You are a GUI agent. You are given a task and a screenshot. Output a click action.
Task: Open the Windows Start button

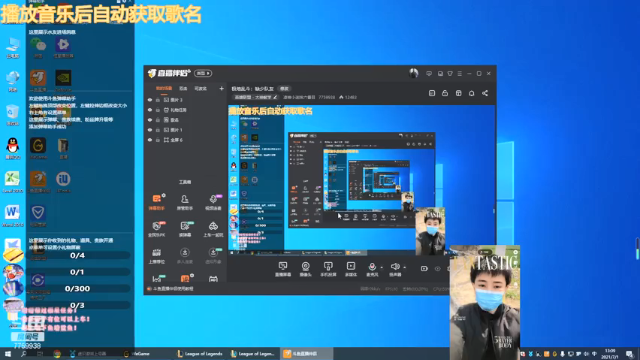click(x=7, y=353)
